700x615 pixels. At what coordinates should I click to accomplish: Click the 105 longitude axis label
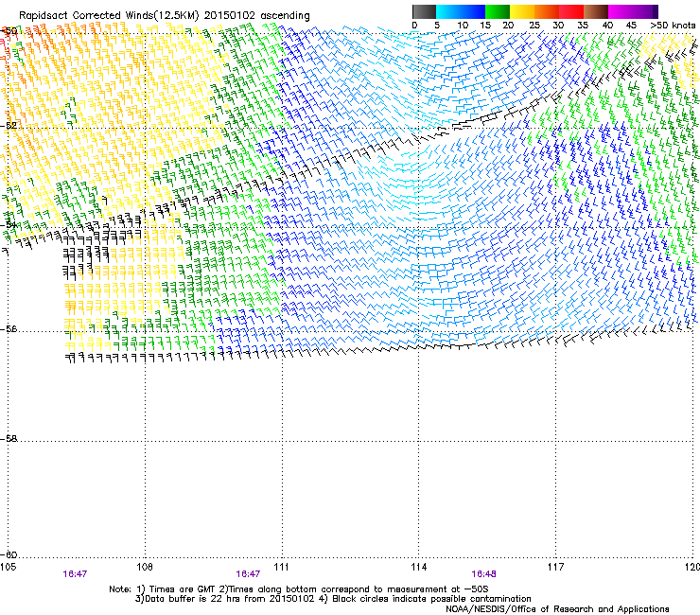pos(8,567)
